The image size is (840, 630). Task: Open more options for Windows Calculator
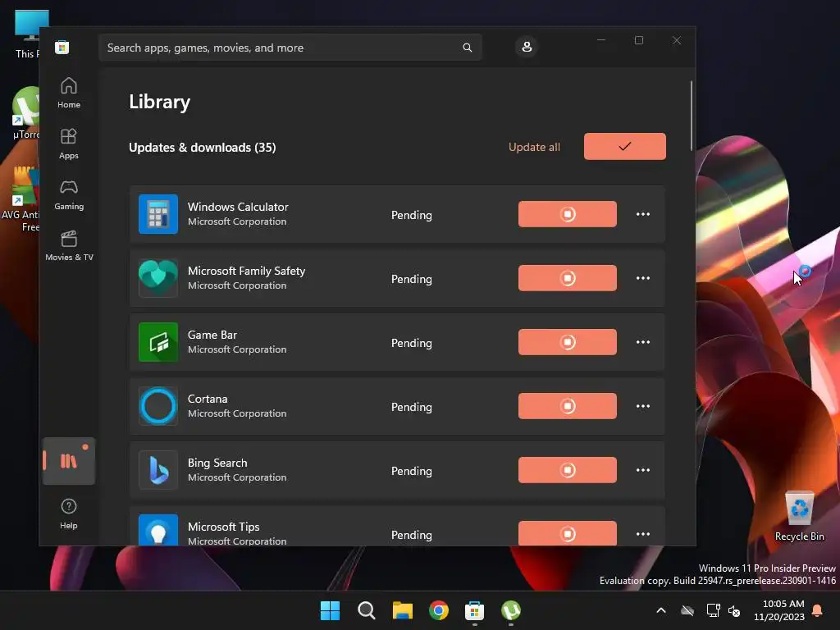pyautogui.click(x=643, y=214)
